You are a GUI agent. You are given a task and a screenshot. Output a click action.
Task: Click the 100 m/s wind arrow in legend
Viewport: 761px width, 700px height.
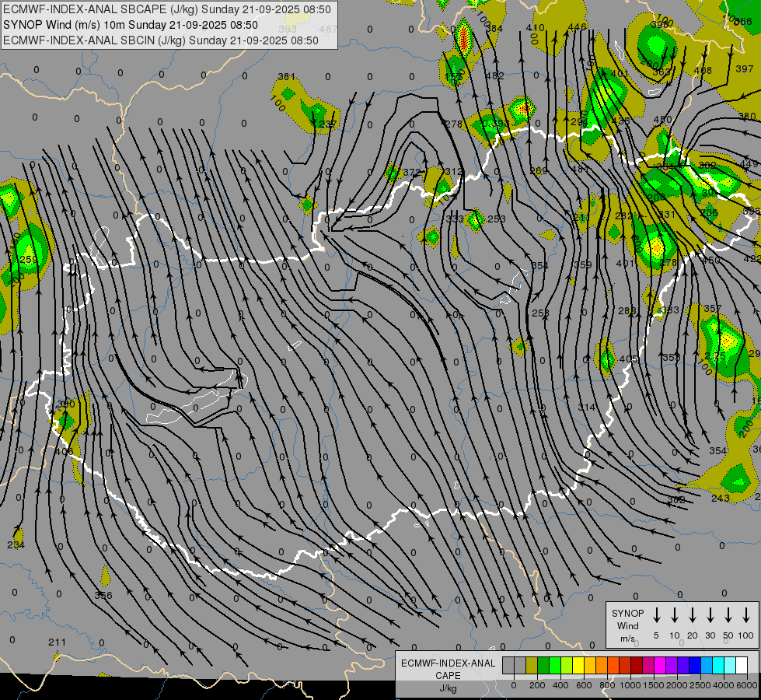746,615
